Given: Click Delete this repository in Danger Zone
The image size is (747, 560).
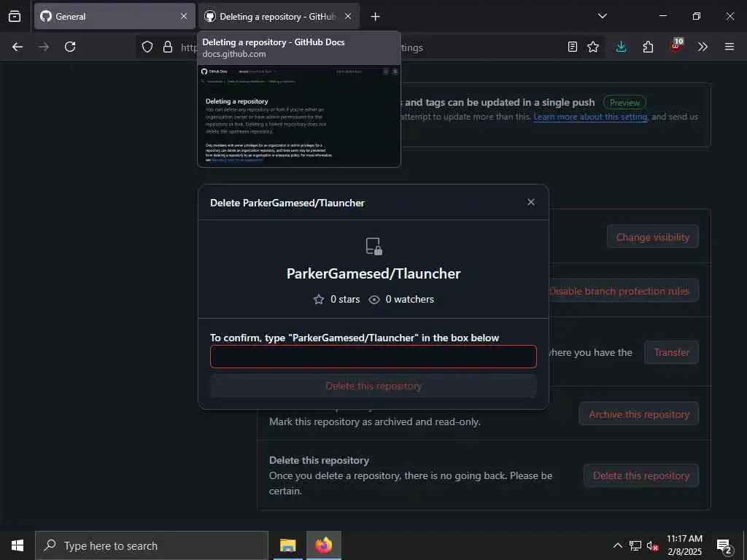Looking at the screenshot, I should point(641,475).
